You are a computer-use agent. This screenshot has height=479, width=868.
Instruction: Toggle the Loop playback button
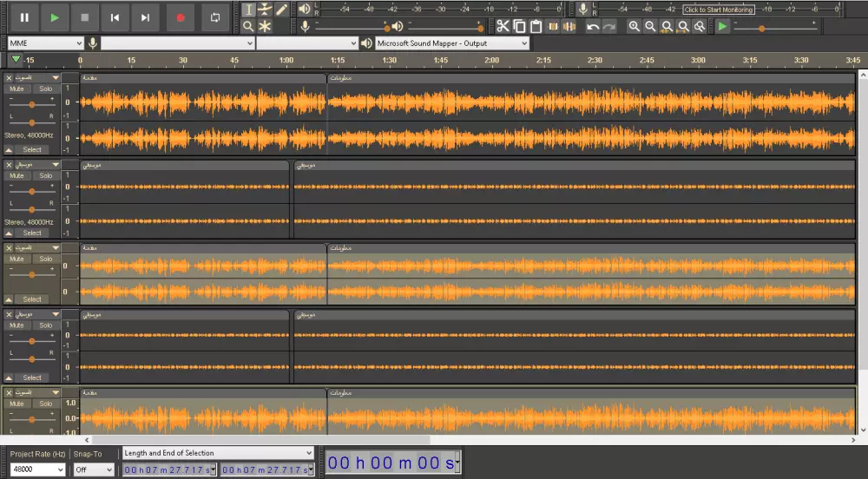[215, 17]
